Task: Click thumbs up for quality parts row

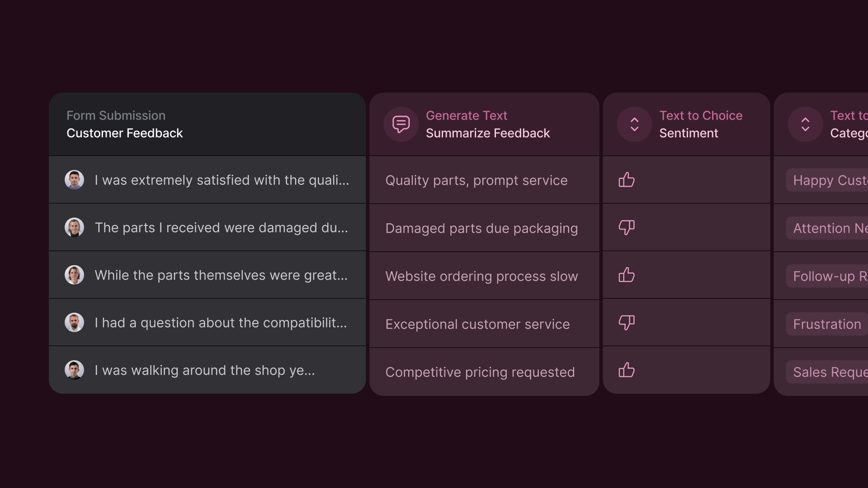Action: click(627, 180)
